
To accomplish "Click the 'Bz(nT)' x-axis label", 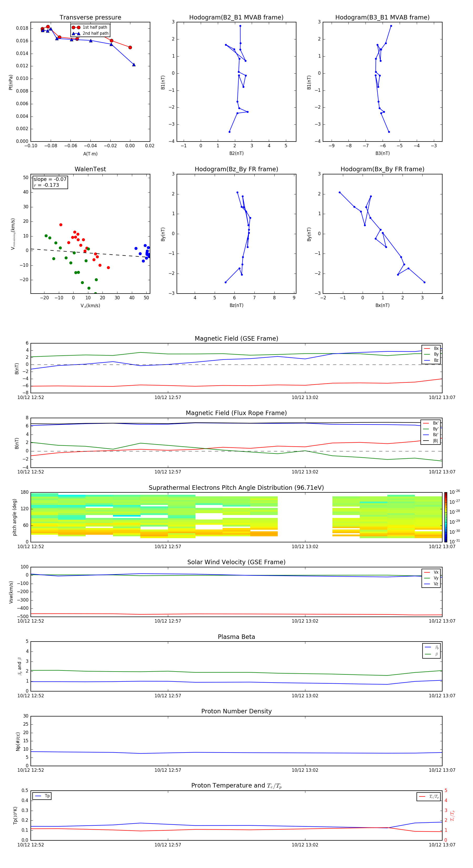I will (236, 305).
